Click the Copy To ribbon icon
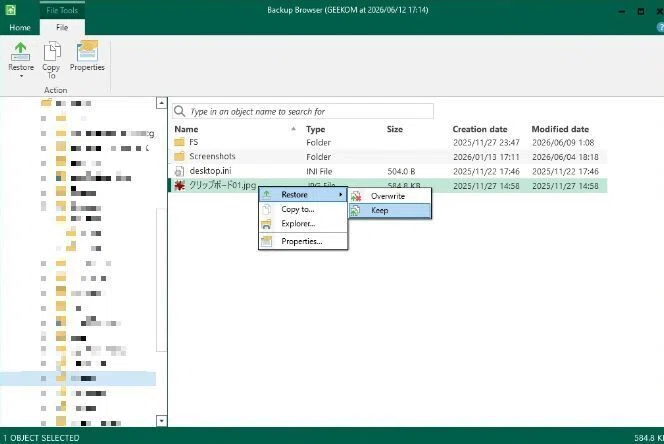This screenshot has width=664, height=444. pyautogui.click(x=52, y=52)
